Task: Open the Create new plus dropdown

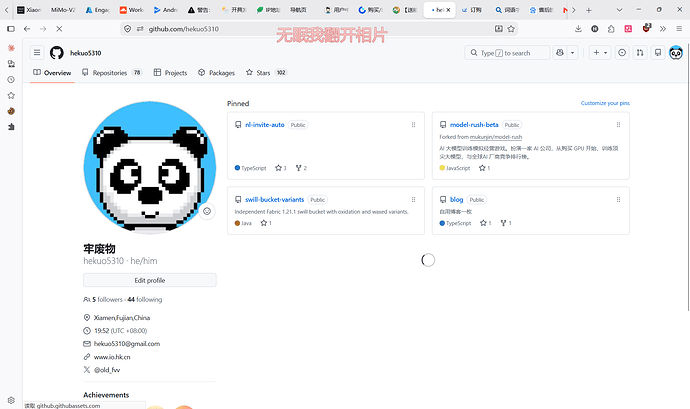Action: tap(600, 53)
